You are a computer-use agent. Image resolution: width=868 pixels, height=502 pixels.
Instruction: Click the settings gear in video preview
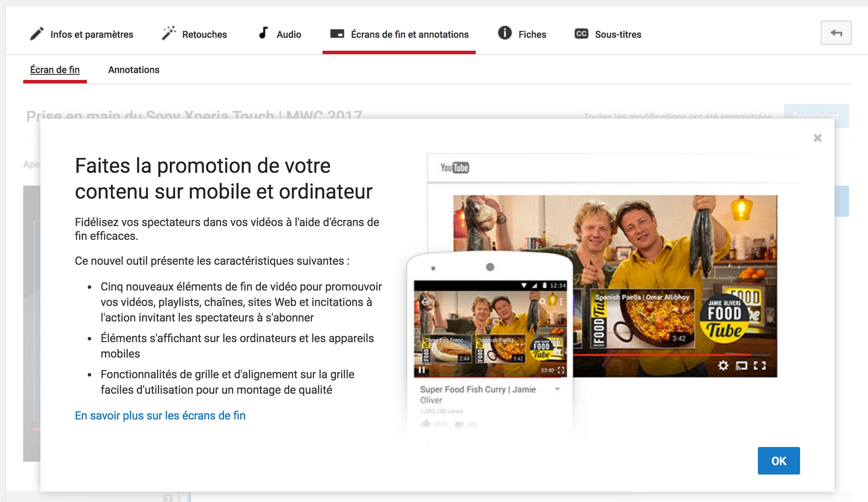(723, 365)
